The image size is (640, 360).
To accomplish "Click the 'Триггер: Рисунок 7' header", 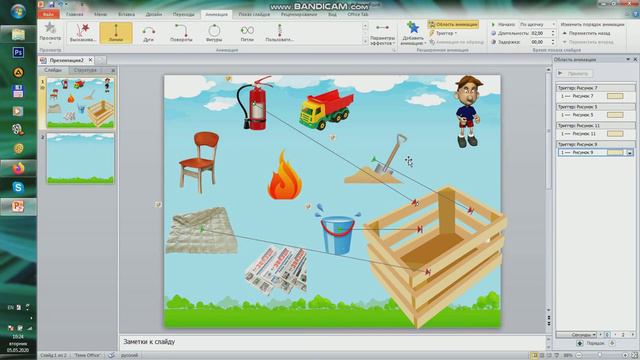I will pyautogui.click(x=596, y=88).
